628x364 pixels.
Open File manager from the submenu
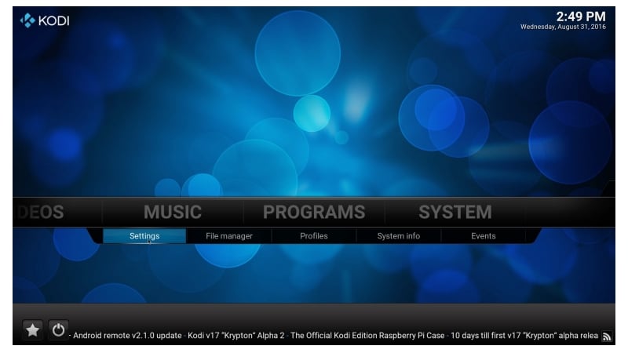(x=229, y=236)
